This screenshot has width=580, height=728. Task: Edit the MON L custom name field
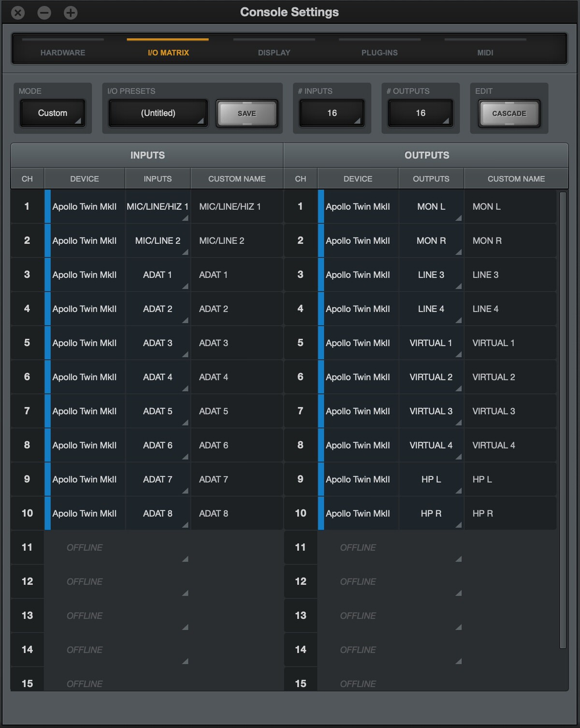pyautogui.click(x=510, y=207)
